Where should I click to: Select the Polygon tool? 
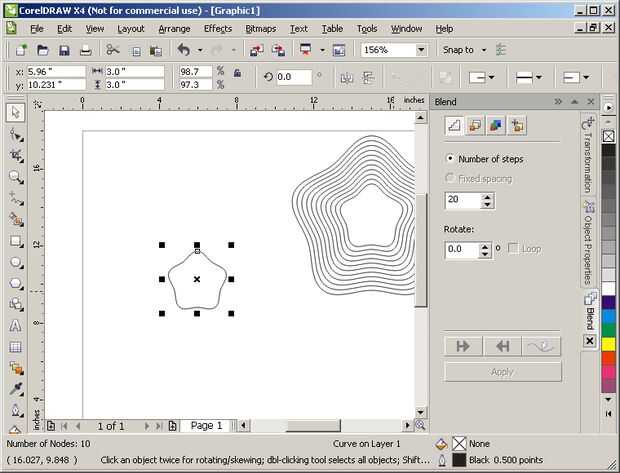[x=16, y=284]
